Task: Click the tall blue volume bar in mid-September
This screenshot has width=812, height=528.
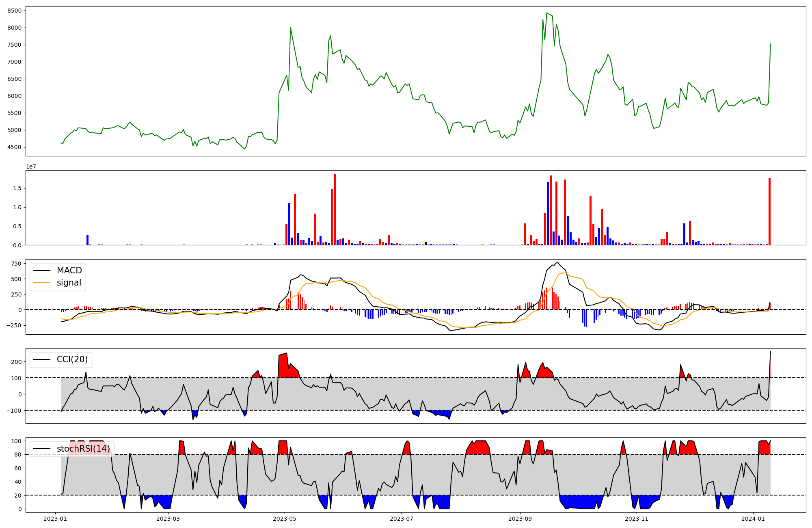Action: [548, 213]
